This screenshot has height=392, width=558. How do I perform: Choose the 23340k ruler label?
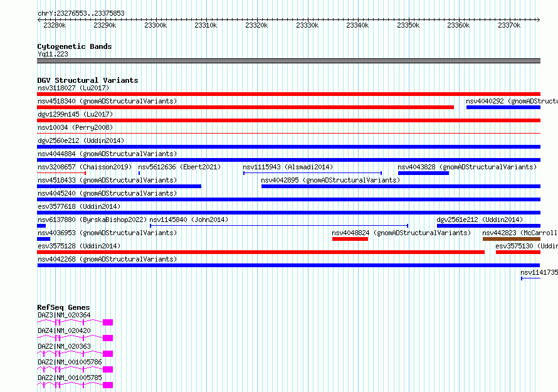[x=357, y=25]
